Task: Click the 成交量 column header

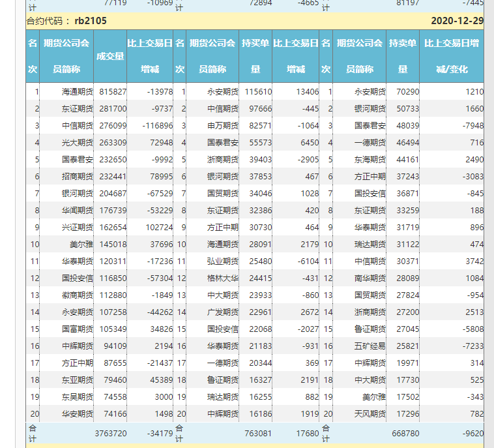Action: (109, 56)
